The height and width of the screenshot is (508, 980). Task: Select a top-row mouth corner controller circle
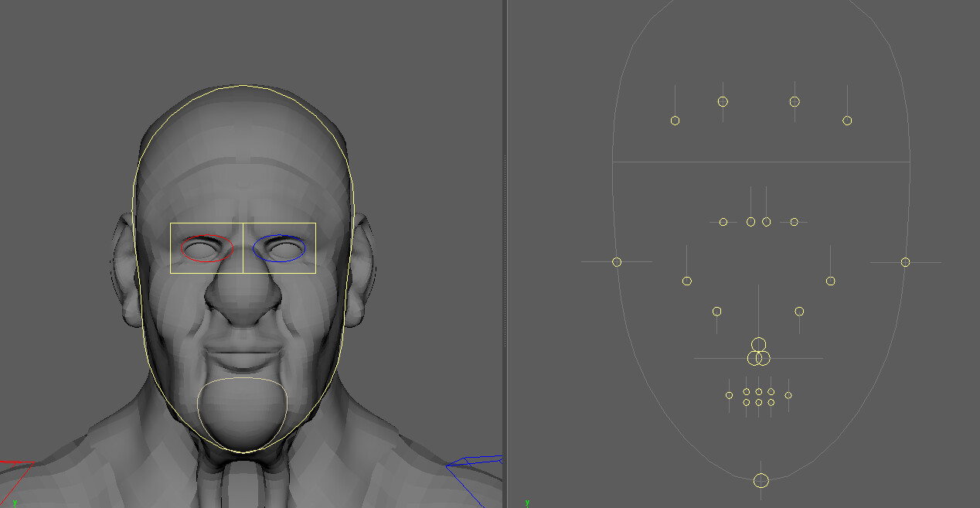[729, 395]
